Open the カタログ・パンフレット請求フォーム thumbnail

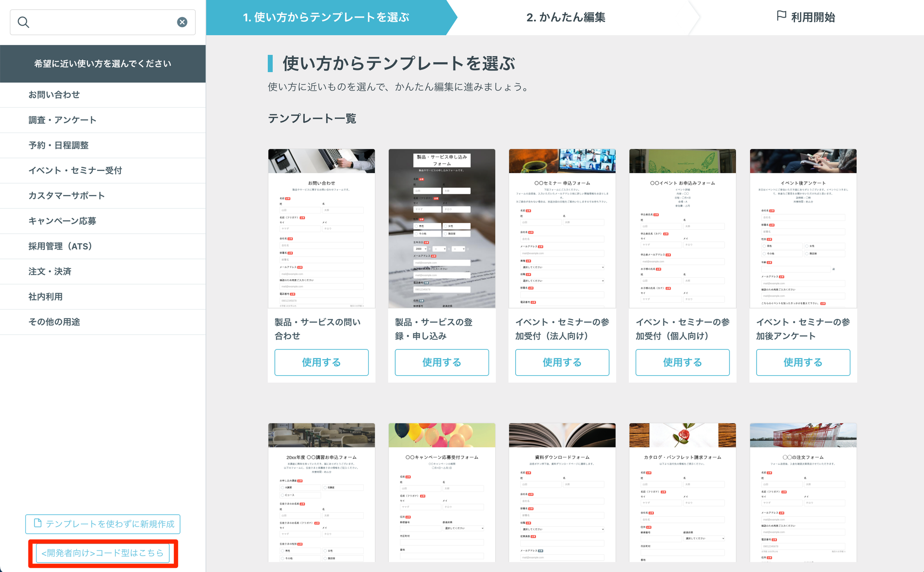pos(682,492)
